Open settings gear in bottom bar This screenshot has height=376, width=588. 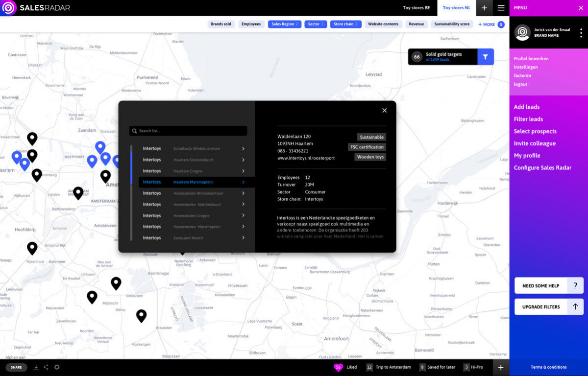tap(57, 367)
